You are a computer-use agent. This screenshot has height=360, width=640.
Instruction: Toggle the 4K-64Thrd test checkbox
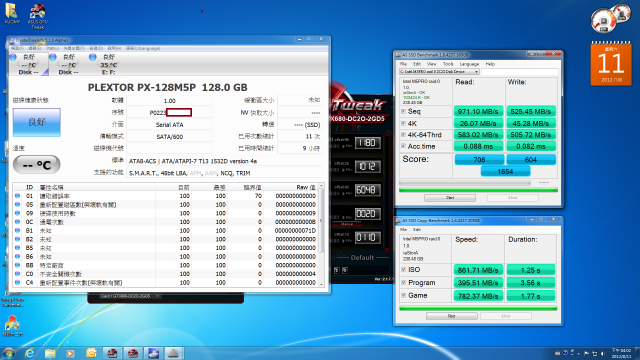pos(403,135)
